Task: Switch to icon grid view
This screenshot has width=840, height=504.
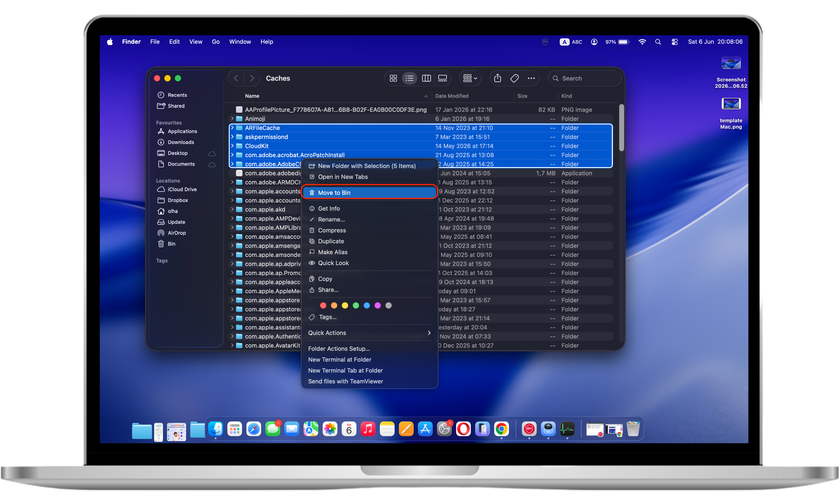Action: point(393,78)
